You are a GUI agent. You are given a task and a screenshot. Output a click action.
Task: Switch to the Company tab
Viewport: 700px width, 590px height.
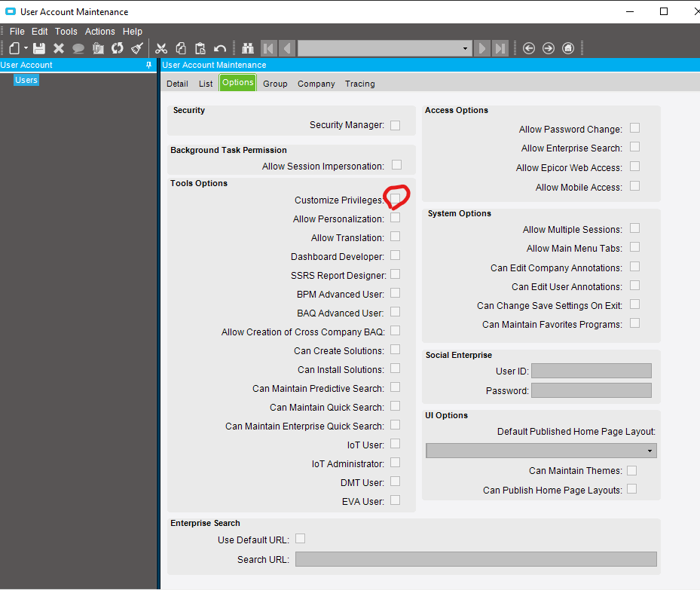316,83
